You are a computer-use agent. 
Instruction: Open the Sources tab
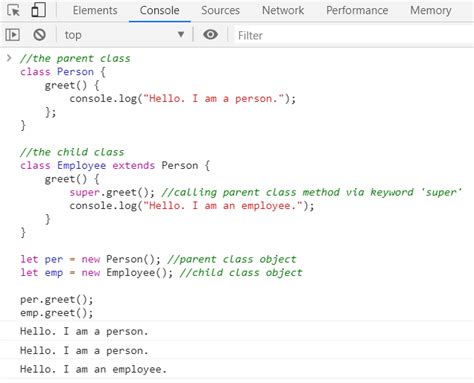pos(220,10)
